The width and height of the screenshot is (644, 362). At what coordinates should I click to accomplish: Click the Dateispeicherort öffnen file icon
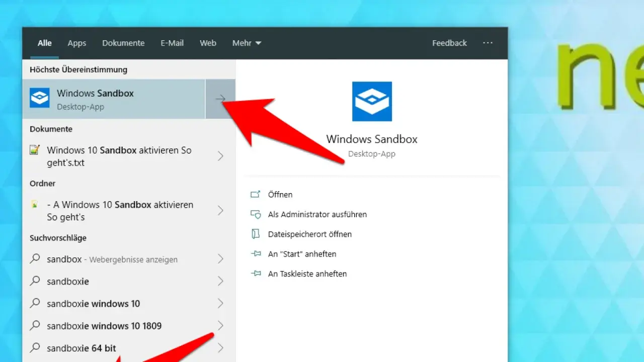click(256, 234)
